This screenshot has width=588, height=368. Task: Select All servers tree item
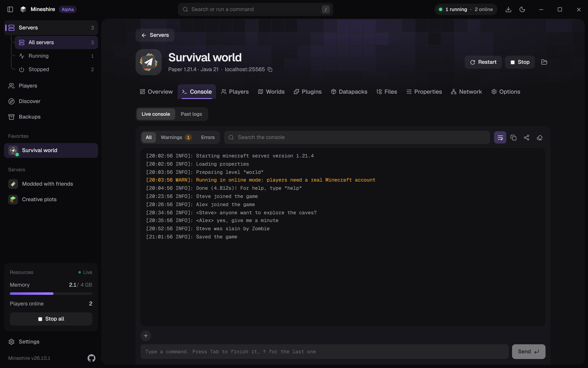coord(56,42)
